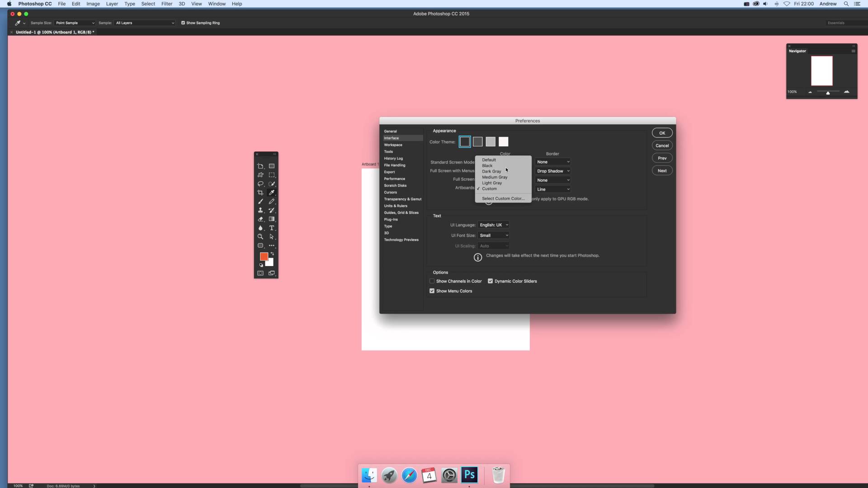Image resolution: width=868 pixels, height=488 pixels.
Task: Open the Drop Shadow border dropdown
Action: coord(552,171)
